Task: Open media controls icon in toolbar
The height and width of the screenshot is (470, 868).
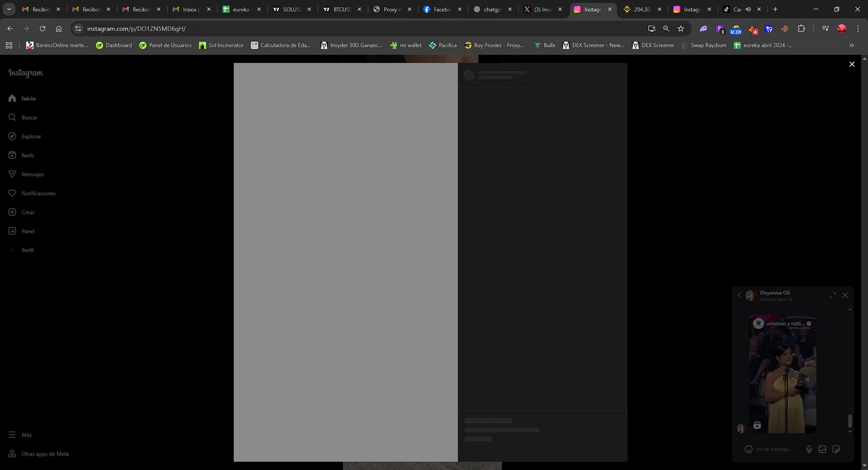Action: pos(825,28)
